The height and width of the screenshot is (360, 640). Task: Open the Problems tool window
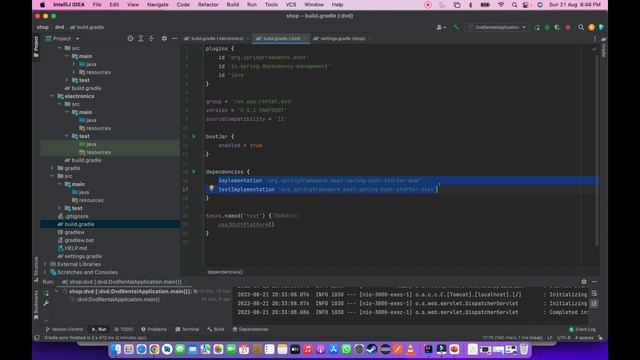154,329
